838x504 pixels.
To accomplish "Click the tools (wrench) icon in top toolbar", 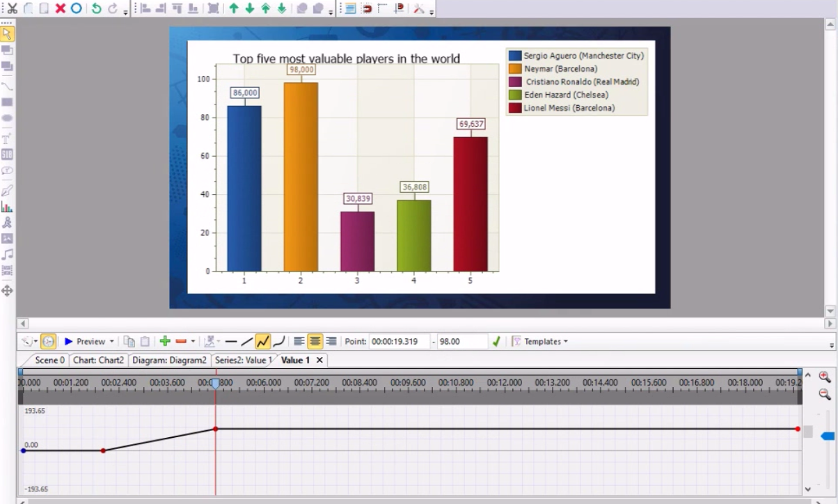I will coord(419,8).
